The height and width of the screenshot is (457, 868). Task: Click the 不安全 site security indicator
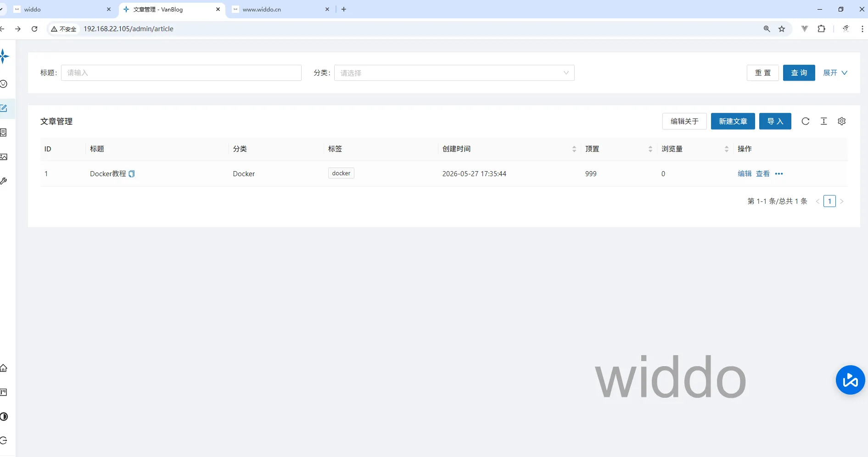click(64, 29)
